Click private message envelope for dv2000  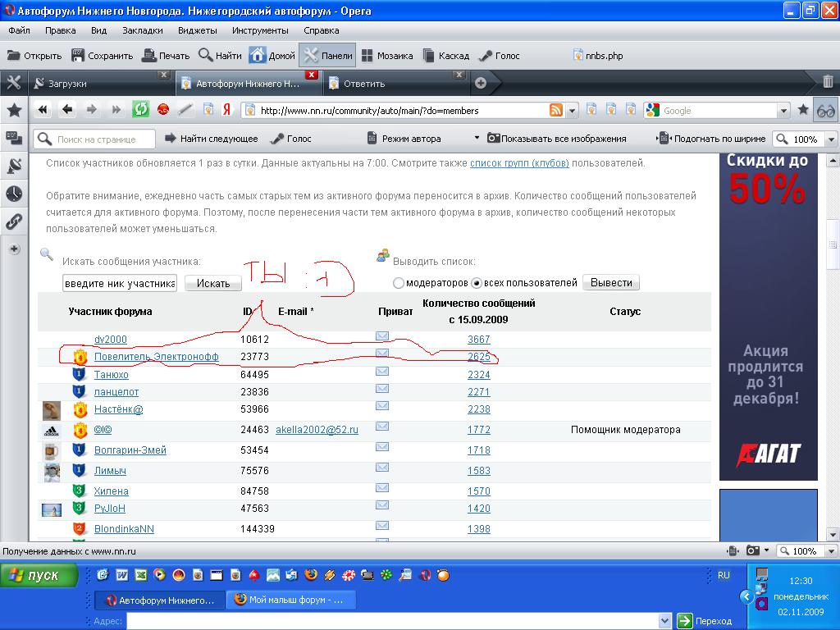click(x=382, y=336)
